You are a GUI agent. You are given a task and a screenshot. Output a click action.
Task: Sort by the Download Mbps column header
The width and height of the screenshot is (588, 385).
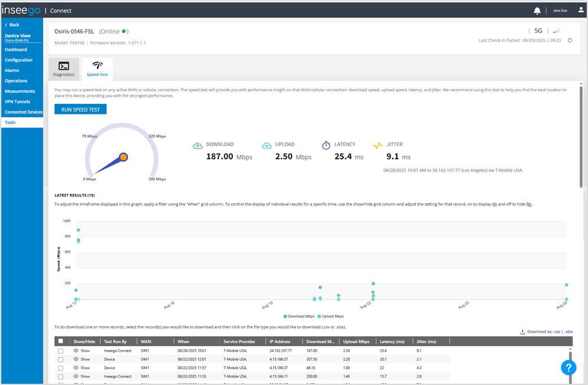[320, 341]
